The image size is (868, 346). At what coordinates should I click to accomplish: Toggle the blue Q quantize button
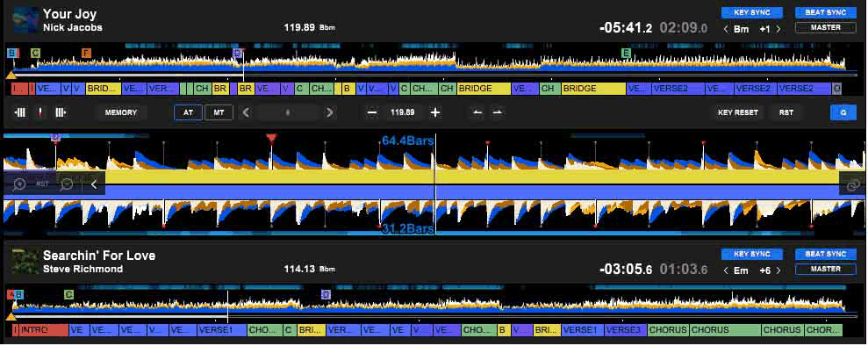pyautogui.click(x=843, y=112)
